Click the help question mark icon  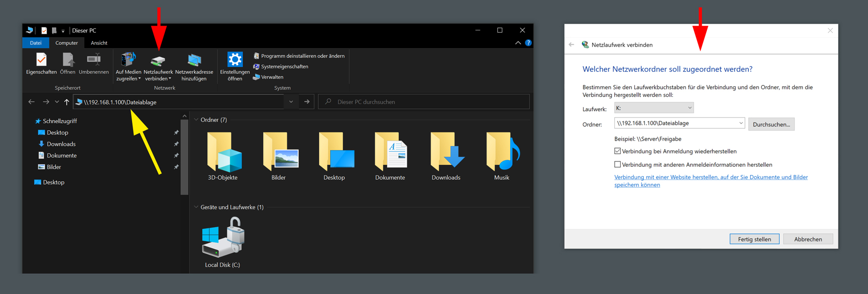(x=529, y=43)
